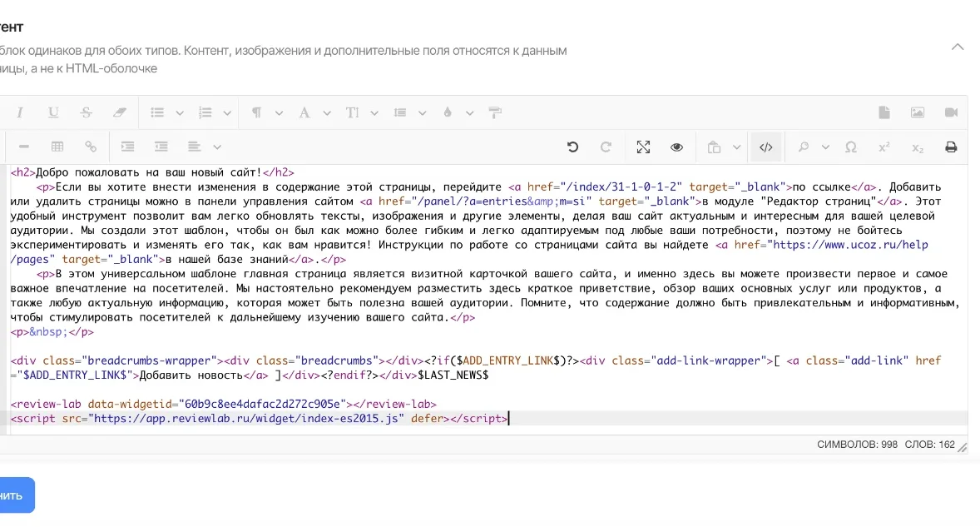Click the text alignment icon
Screen dimensions: 980x527
(x=195, y=147)
